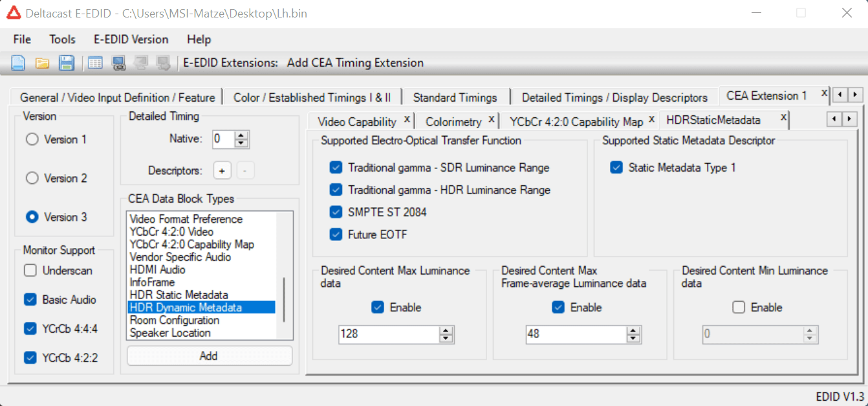Close the YCbCr 4:2:0 Capability Map tab

click(652, 119)
